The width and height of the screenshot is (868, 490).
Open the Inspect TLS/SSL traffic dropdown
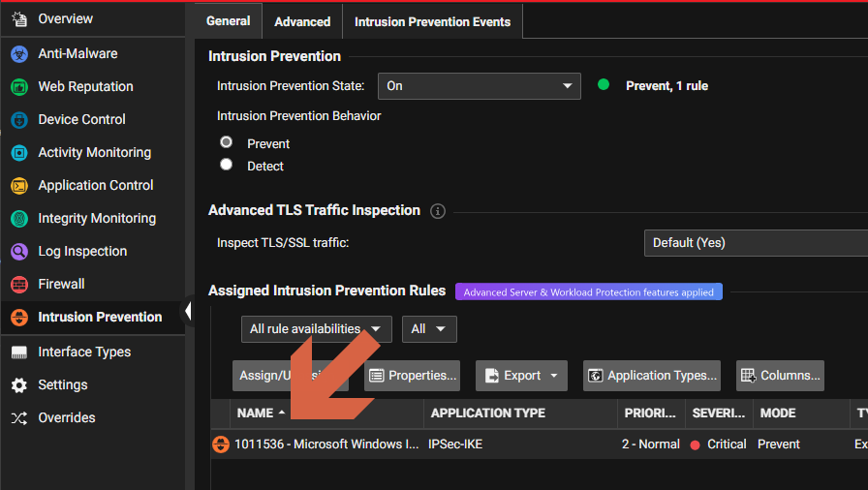pos(756,243)
